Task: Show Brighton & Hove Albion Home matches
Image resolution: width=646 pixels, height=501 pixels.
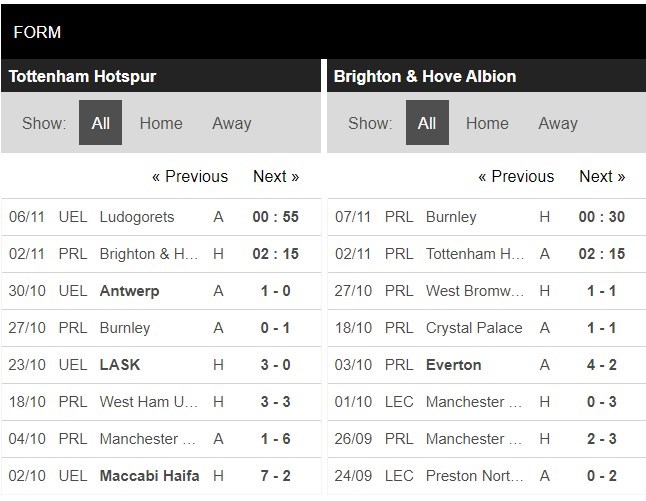Action: click(487, 123)
